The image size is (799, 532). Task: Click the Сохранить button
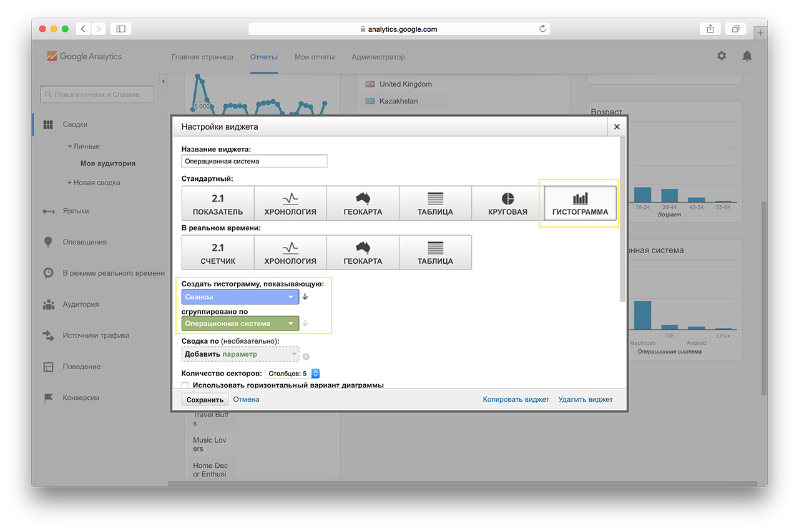click(205, 400)
